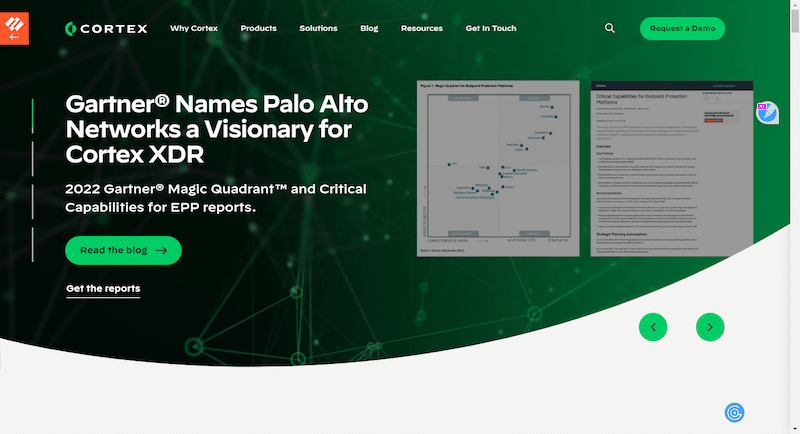
Task: Open the Cortex logo home link
Action: pyautogui.click(x=106, y=29)
